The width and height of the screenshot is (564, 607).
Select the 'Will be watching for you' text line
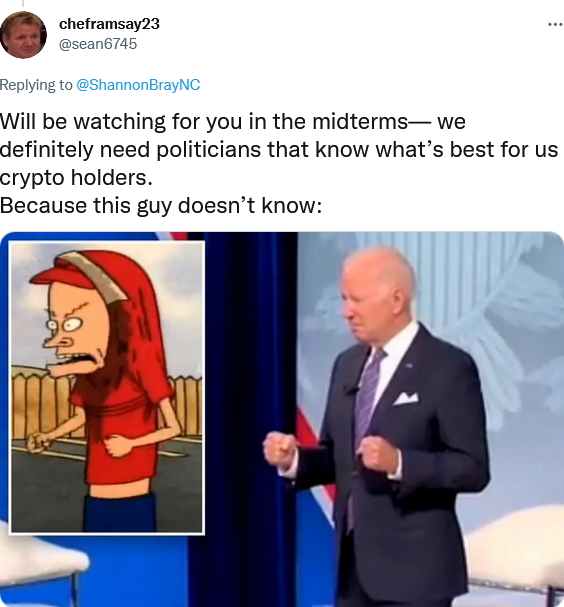(232, 122)
